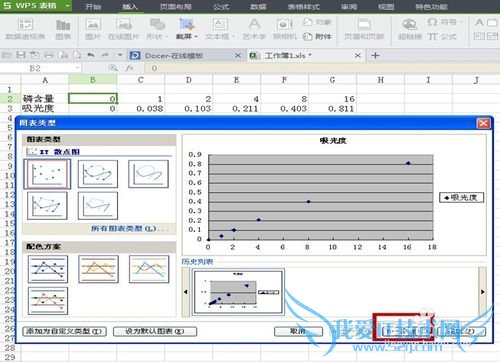The width and height of the screenshot is (500, 362).
Task: Click the print icon in quick toolbar
Action: tap(49, 55)
